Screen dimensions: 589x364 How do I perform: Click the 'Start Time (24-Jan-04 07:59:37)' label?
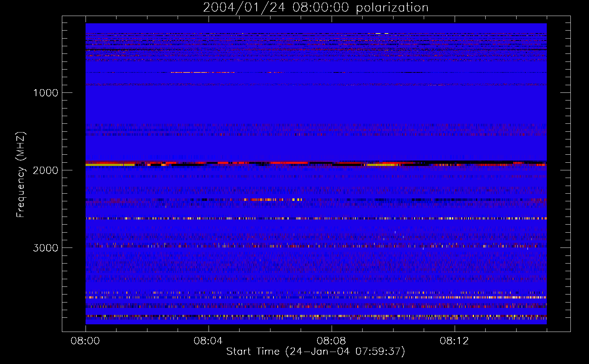316,352
